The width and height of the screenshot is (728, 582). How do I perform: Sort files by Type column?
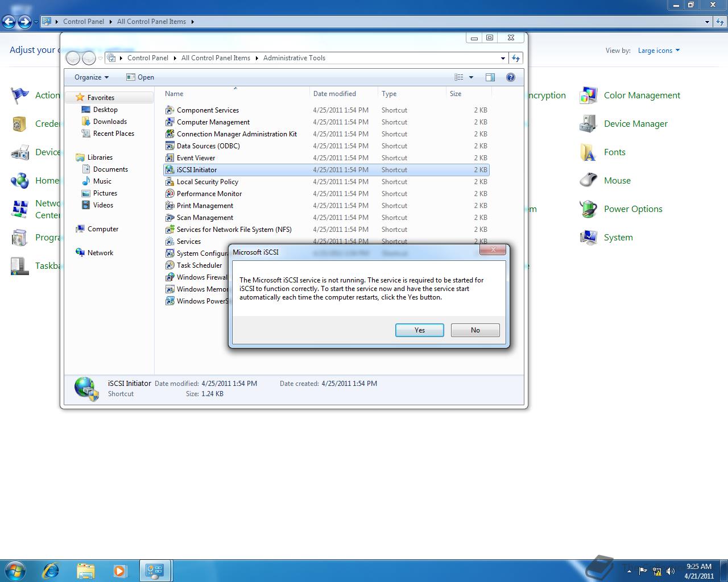tap(412, 94)
